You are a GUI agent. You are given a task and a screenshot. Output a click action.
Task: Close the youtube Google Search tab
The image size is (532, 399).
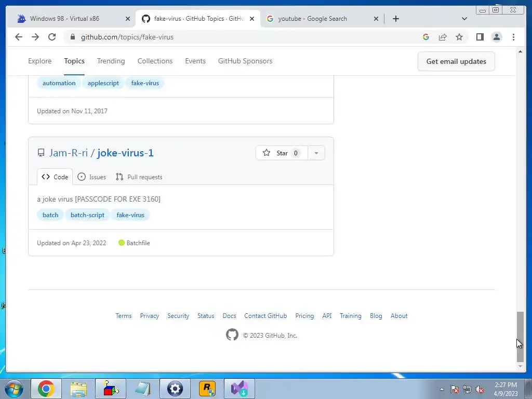click(x=376, y=19)
